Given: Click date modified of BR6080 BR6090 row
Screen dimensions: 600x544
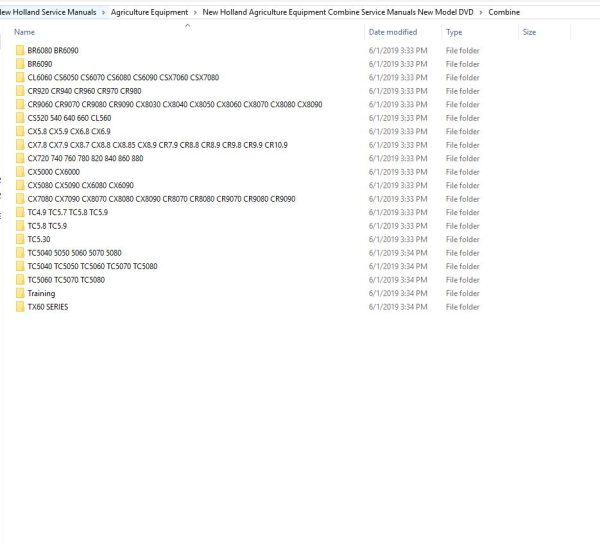Looking at the screenshot, I should [398, 50].
